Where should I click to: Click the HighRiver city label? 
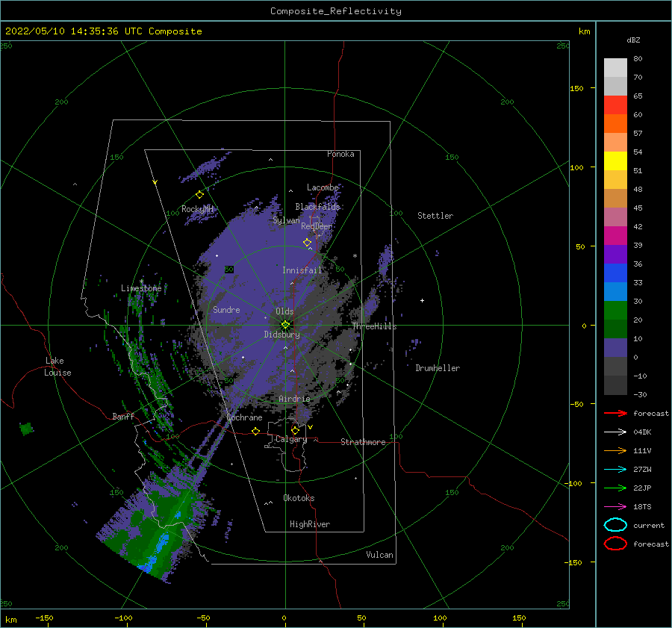[x=310, y=524]
